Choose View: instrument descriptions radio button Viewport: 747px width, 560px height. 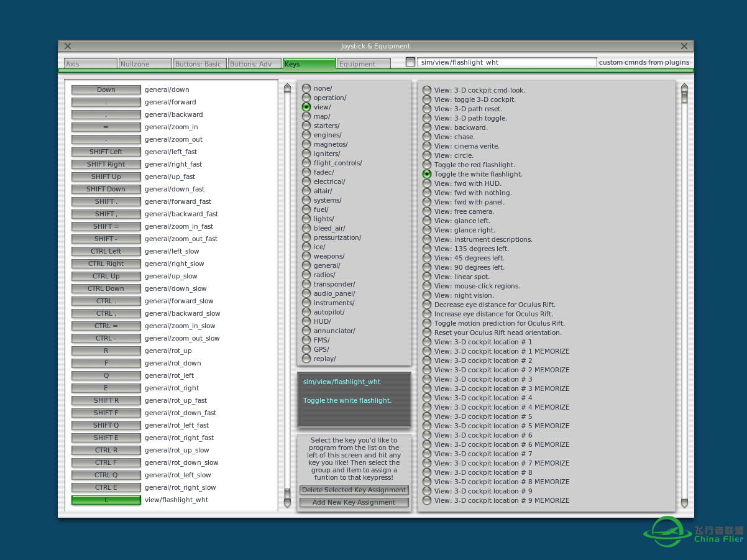[427, 239]
